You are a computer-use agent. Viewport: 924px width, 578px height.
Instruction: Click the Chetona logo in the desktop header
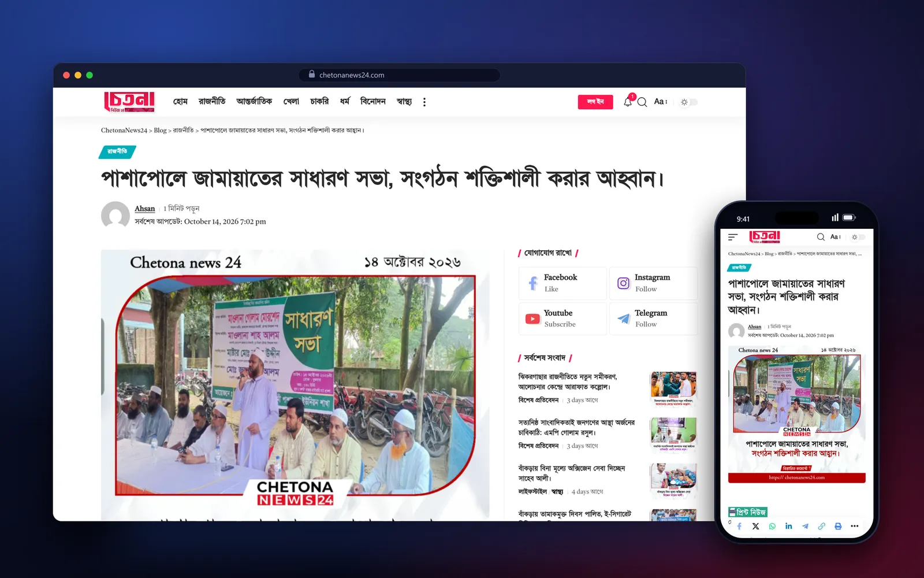tap(129, 102)
